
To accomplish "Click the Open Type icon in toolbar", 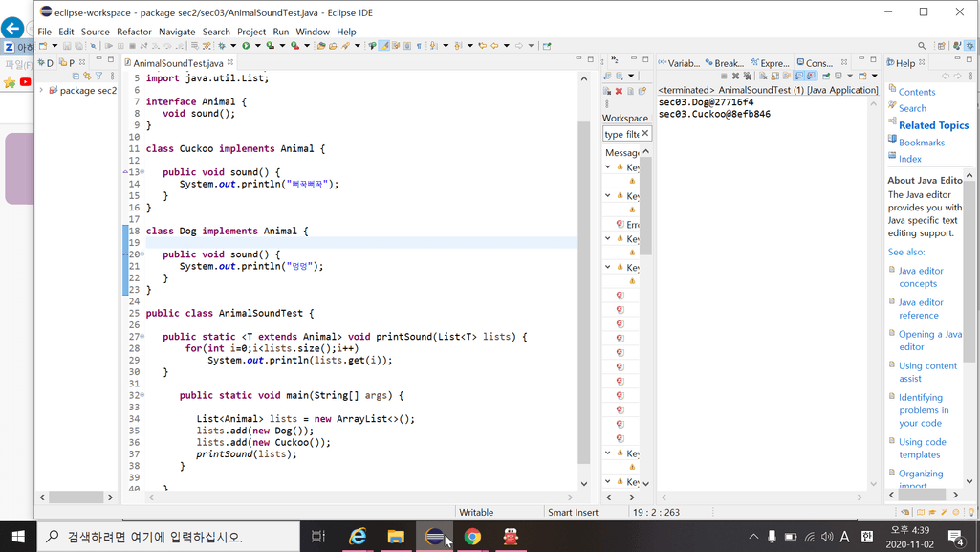I will pyautogui.click(x=320, y=46).
